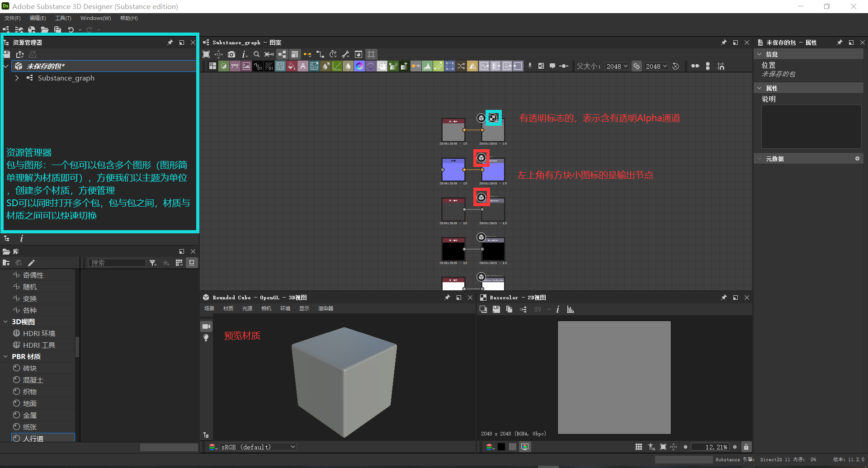Toggle grid snapping in the graph toolbar
The width and height of the screenshot is (868, 468).
(x=371, y=54)
